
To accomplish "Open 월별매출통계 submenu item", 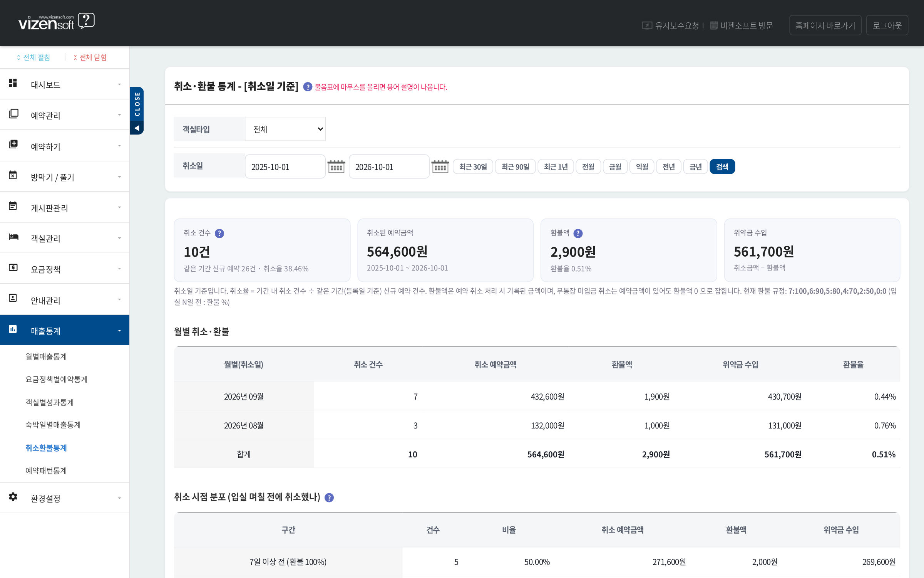I will coord(46,356).
